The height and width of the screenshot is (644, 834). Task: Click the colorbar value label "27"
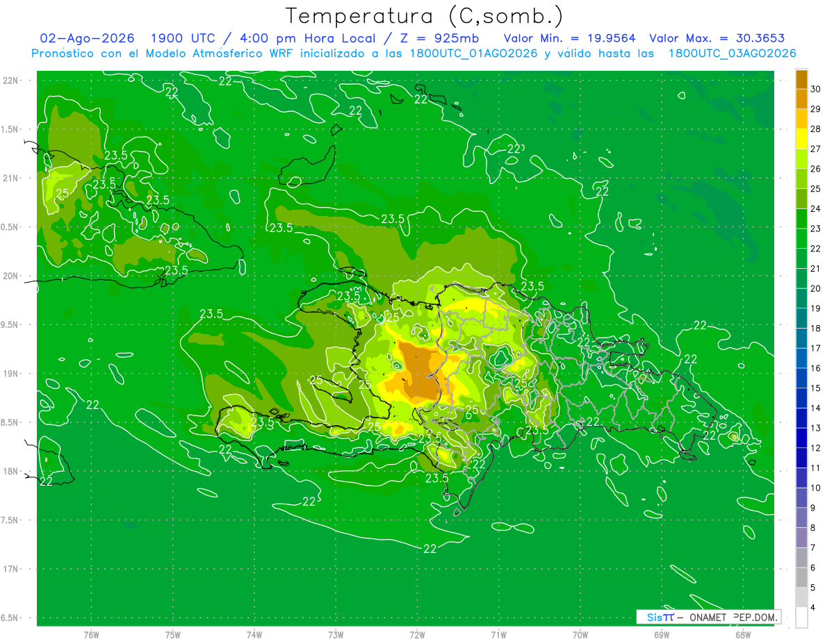point(815,149)
